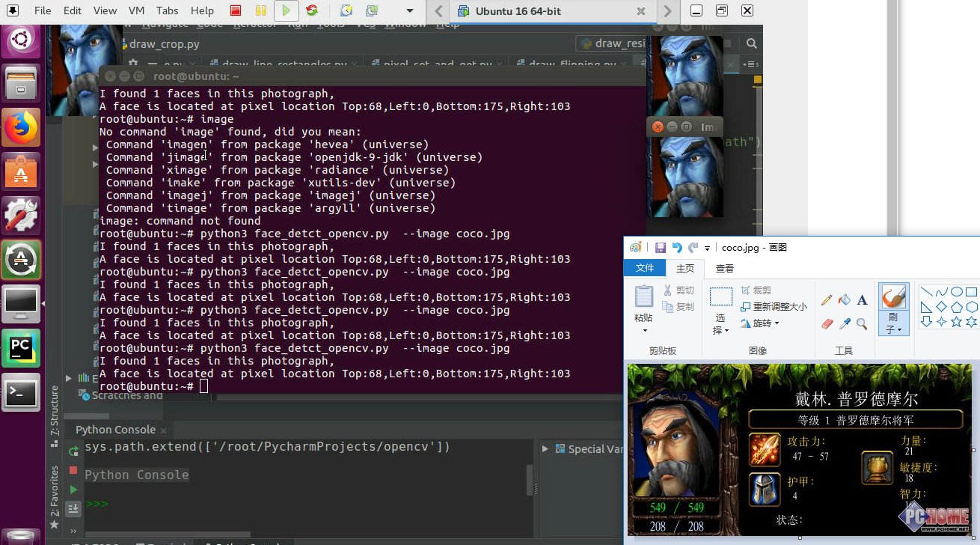980x545 pixels.
Task: Choose the down arrow shape in Paint
Action: point(926,322)
